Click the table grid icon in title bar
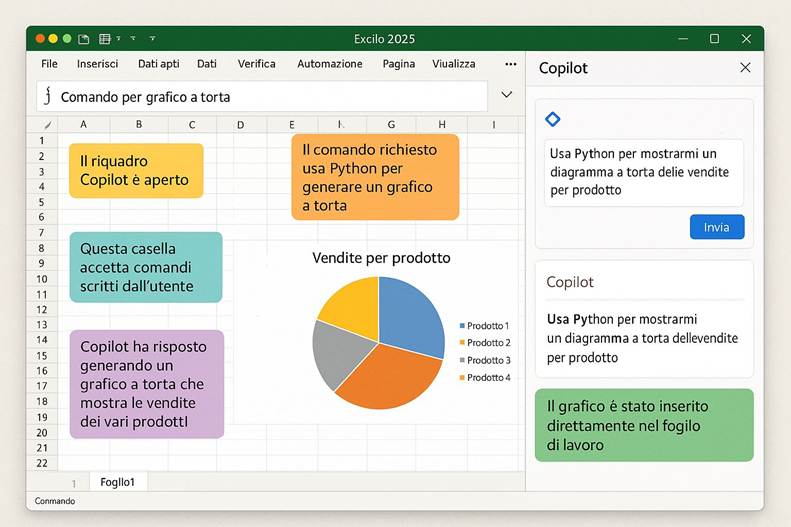The width and height of the screenshot is (791, 527). pos(104,39)
